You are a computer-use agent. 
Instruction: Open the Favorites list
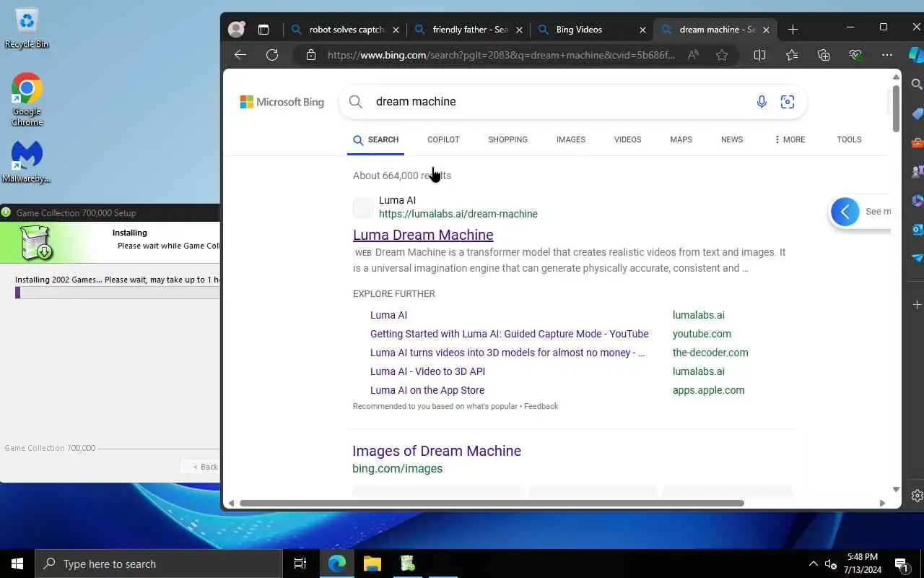(792, 55)
